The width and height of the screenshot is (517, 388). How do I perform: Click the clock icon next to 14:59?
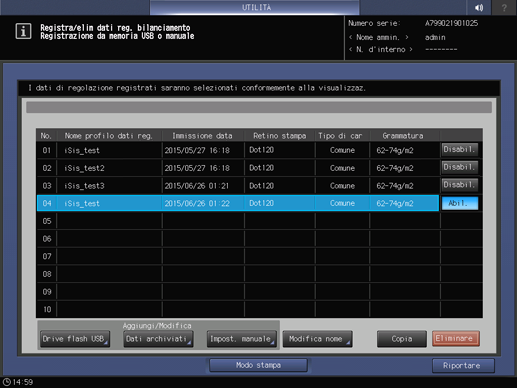pos(7,382)
